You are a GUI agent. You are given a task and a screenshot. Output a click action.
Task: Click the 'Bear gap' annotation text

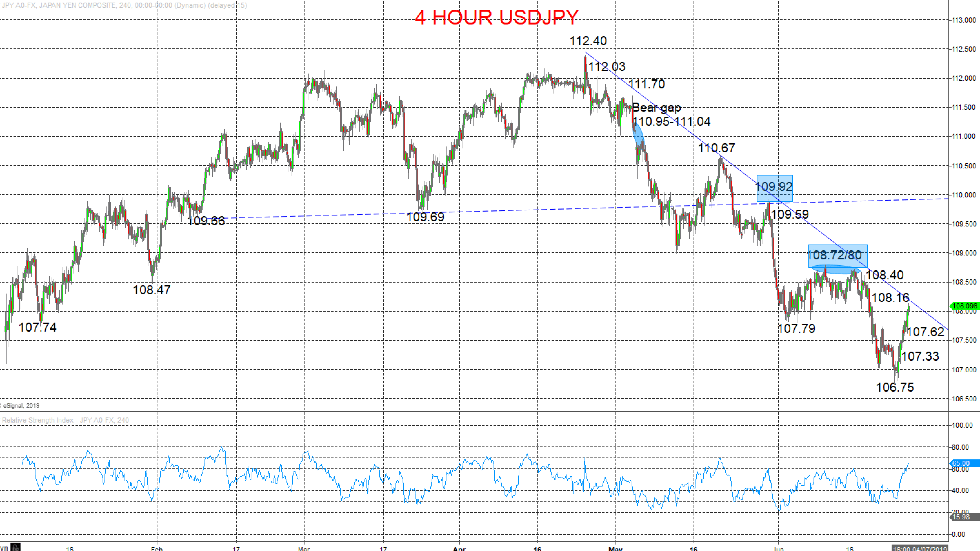(656, 108)
